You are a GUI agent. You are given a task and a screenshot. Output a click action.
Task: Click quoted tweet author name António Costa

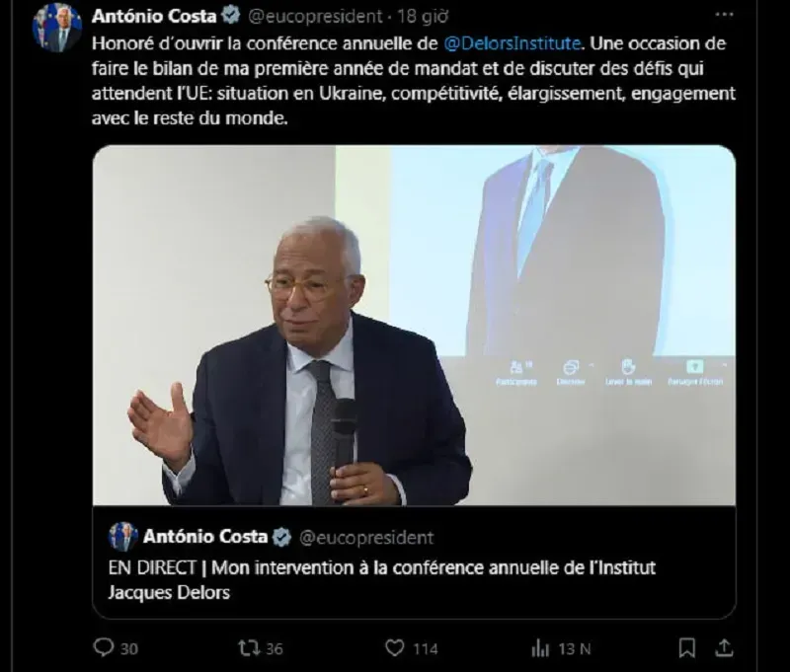coord(205,537)
